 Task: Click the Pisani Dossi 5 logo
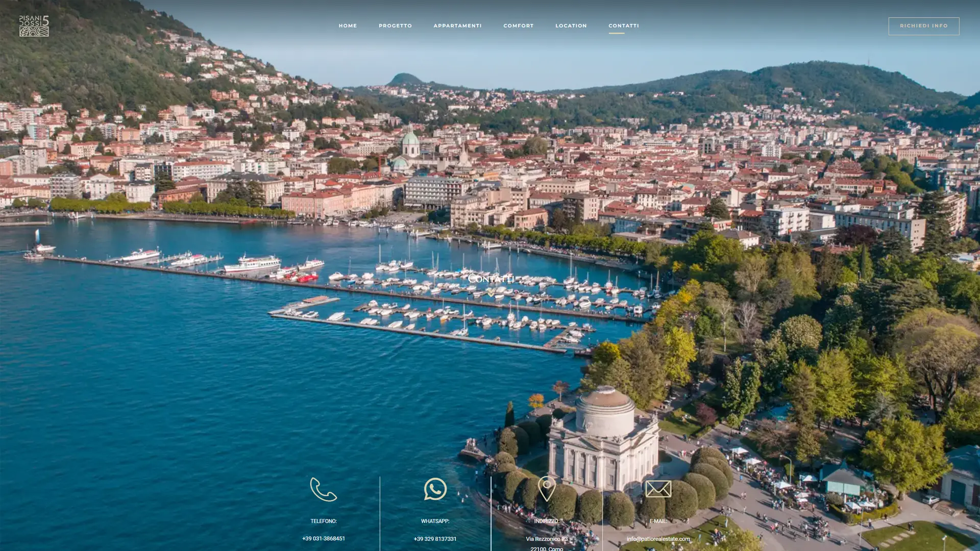[x=34, y=26]
